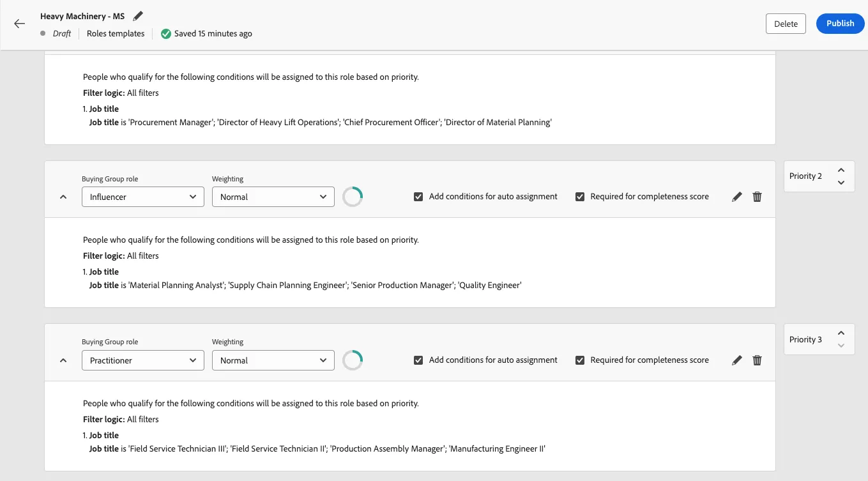Screen dimensions: 868x481
Task: Click the Practitioner weighting progress circle
Action: [x=353, y=360]
